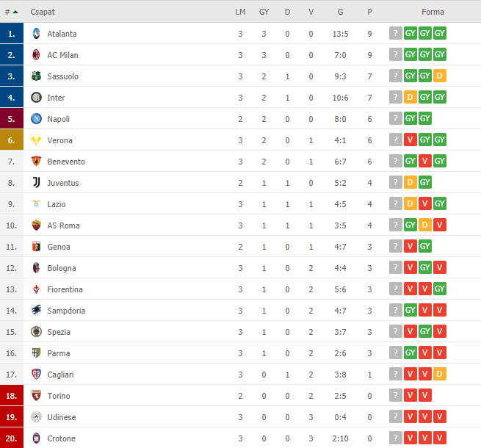Click the AS Roma crest icon
The height and width of the screenshot is (448, 481).
[x=36, y=225]
